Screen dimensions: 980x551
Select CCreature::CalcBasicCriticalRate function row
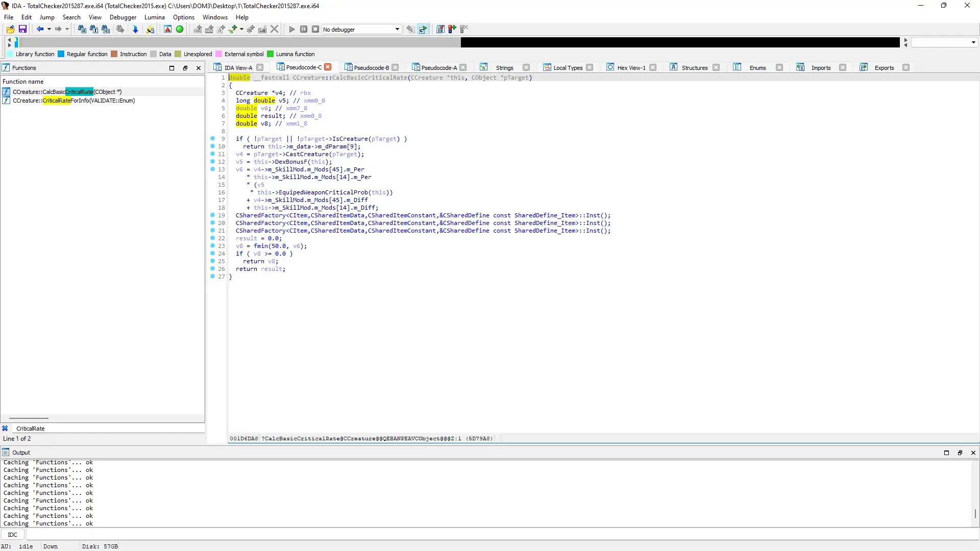(102, 92)
